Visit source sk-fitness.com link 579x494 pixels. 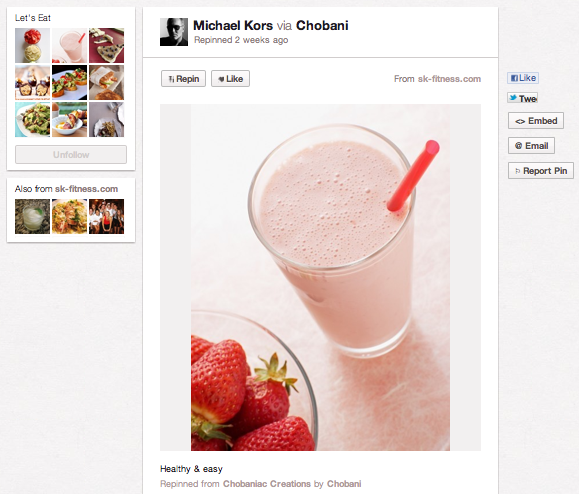coord(449,79)
